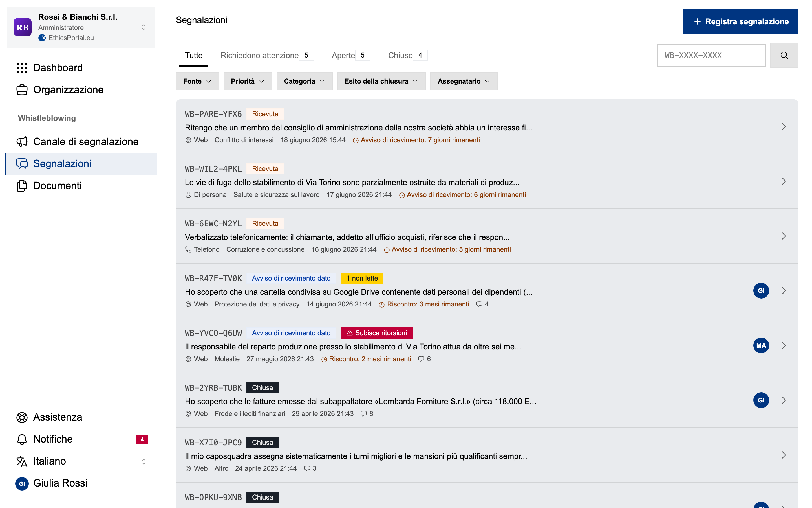
Task: Open the Categoria filter dropdown
Action: click(x=304, y=81)
